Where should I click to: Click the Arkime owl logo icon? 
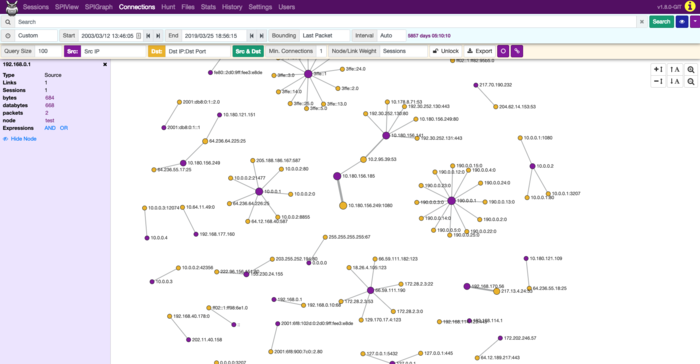[12, 7]
